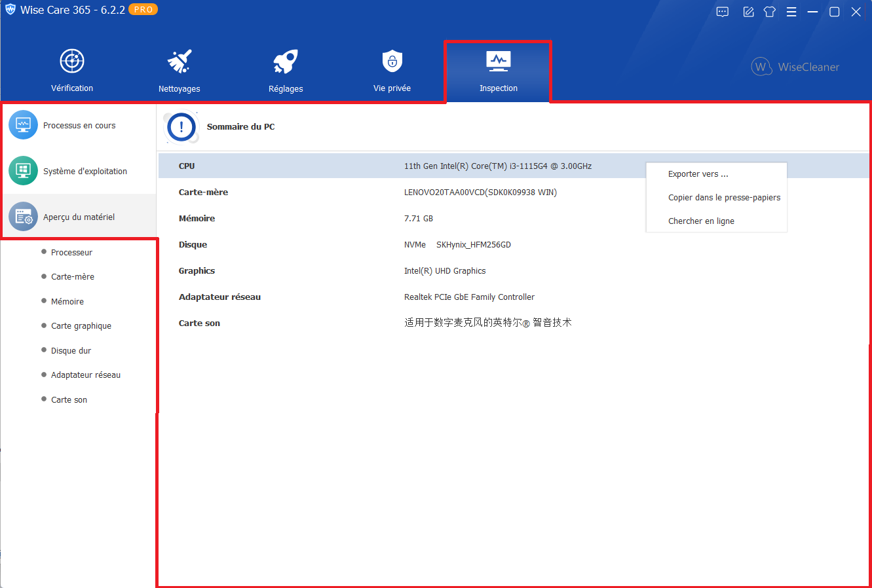This screenshot has width=872, height=588.
Task: Click the Wise Care 365 app logo
Action: pyautogui.click(x=10, y=9)
